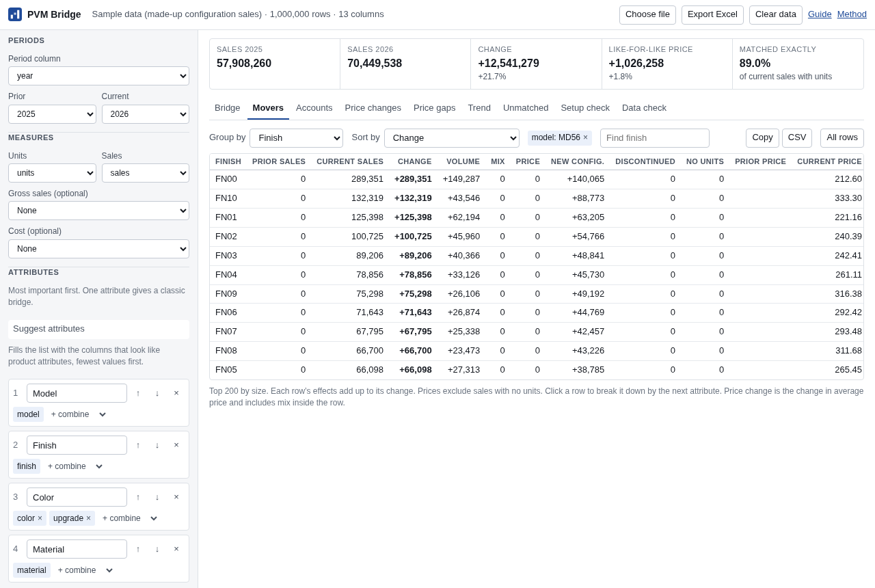875x588 pixels.
Task: Move Color attribute up with arrow
Action: click(138, 497)
